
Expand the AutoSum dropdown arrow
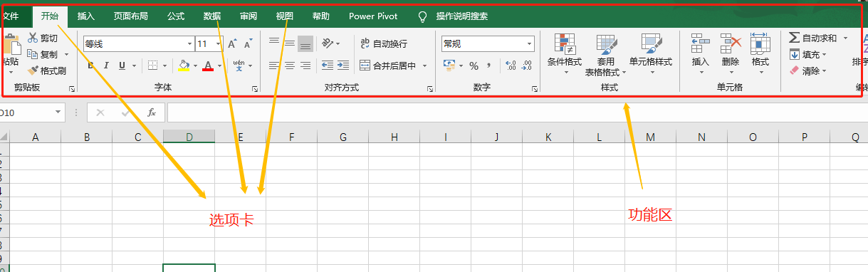(845, 38)
